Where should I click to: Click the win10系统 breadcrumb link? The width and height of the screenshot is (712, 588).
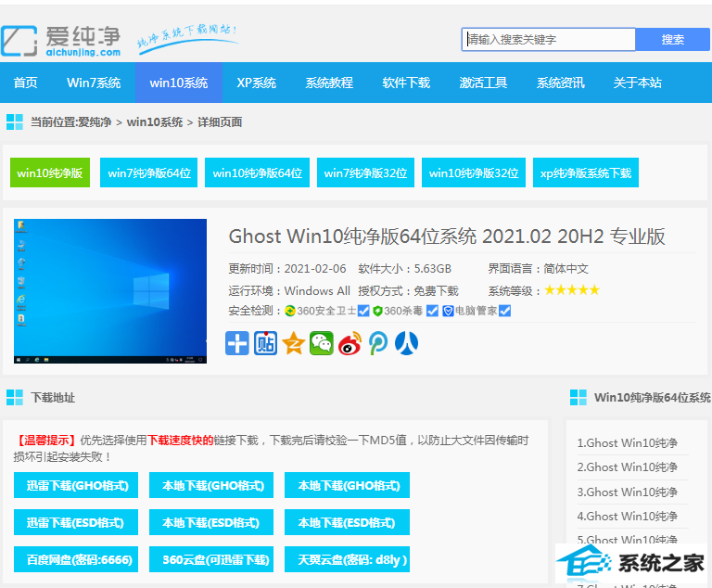[x=155, y=121]
